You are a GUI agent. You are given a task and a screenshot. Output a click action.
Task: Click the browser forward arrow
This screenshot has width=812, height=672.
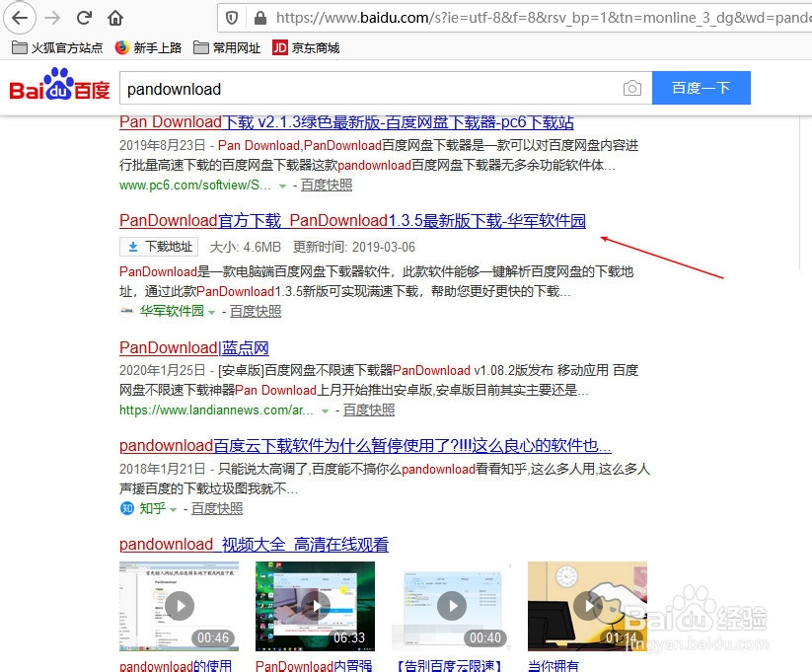[52, 18]
